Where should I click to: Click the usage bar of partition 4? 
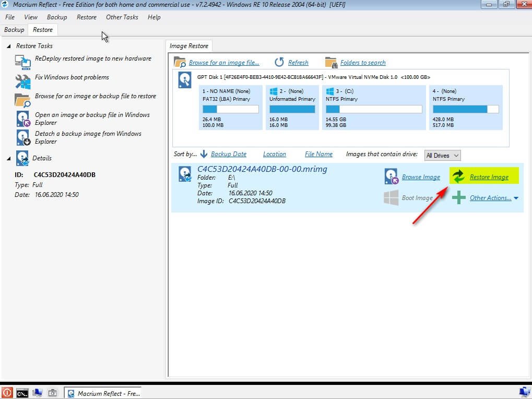(466, 109)
